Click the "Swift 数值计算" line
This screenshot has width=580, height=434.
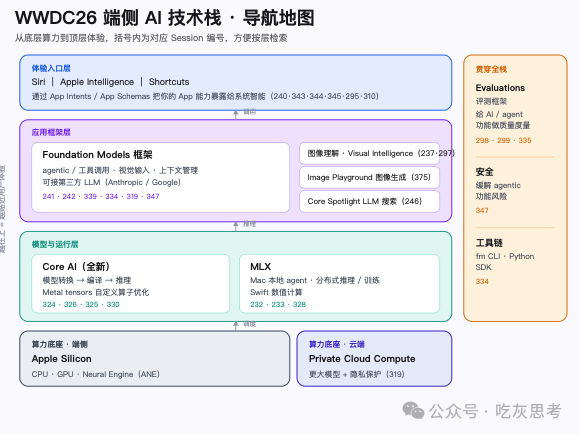tap(276, 292)
